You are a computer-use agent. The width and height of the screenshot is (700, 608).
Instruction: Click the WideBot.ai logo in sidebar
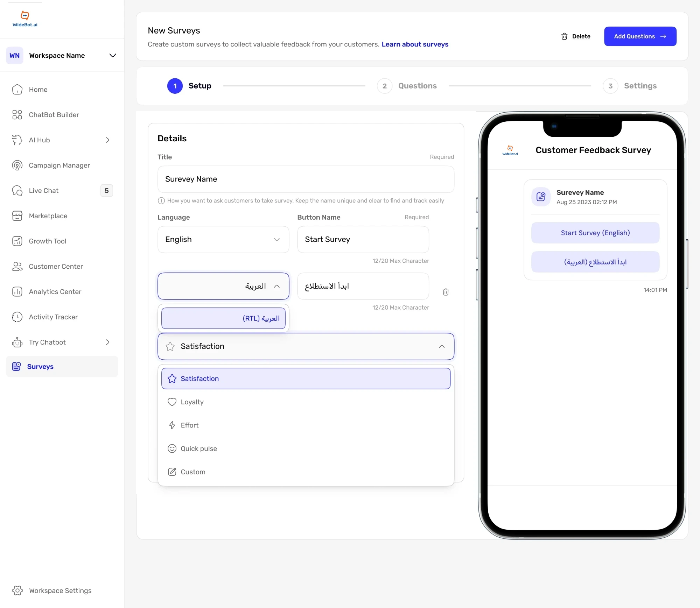point(25,19)
